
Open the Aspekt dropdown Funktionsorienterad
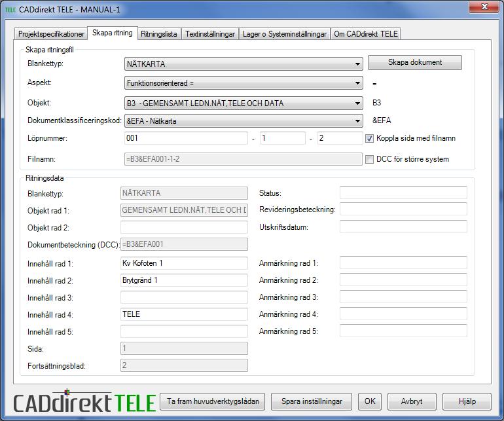coord(243,83)
